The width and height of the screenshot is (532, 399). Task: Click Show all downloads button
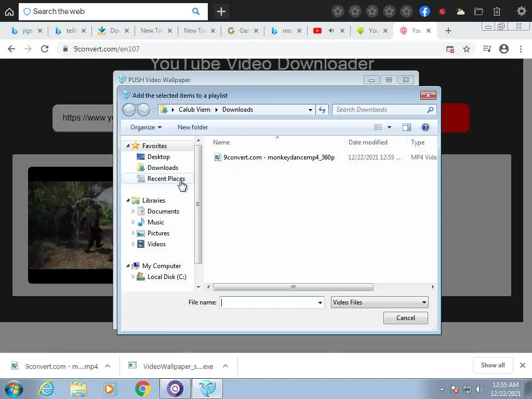pyautogui.click(x=493, y=365)
